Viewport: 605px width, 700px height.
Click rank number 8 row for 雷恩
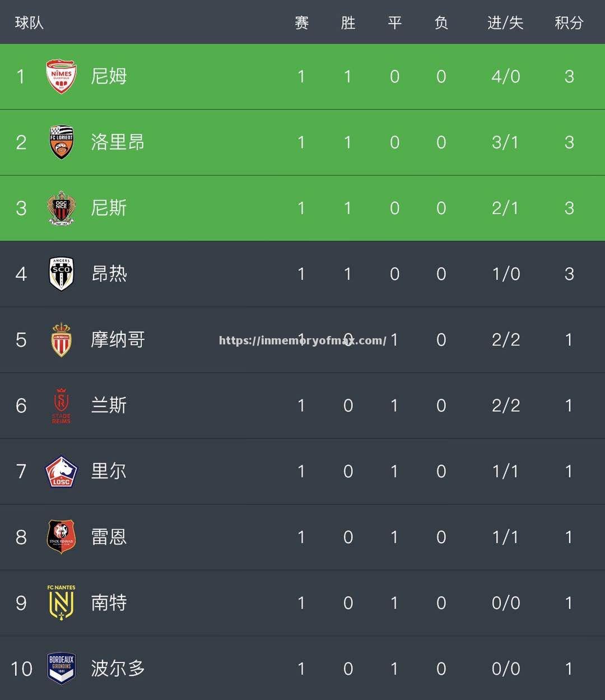(x=21, y=538)
